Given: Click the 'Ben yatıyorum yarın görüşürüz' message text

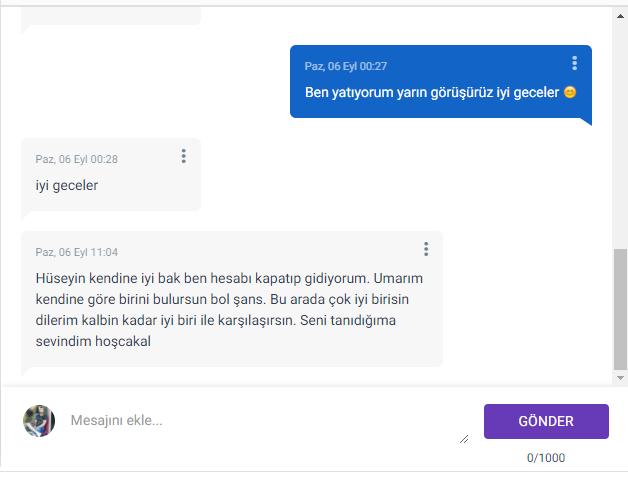Looking at the screenshot, I should pyautogui.click(x=432, y=93).
